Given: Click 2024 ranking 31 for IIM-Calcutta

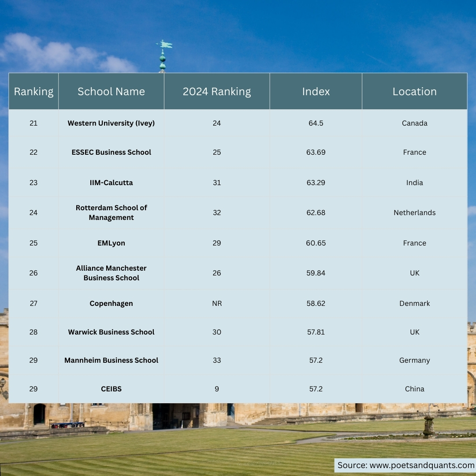Looking at the screenshot, I should (217, 183).
